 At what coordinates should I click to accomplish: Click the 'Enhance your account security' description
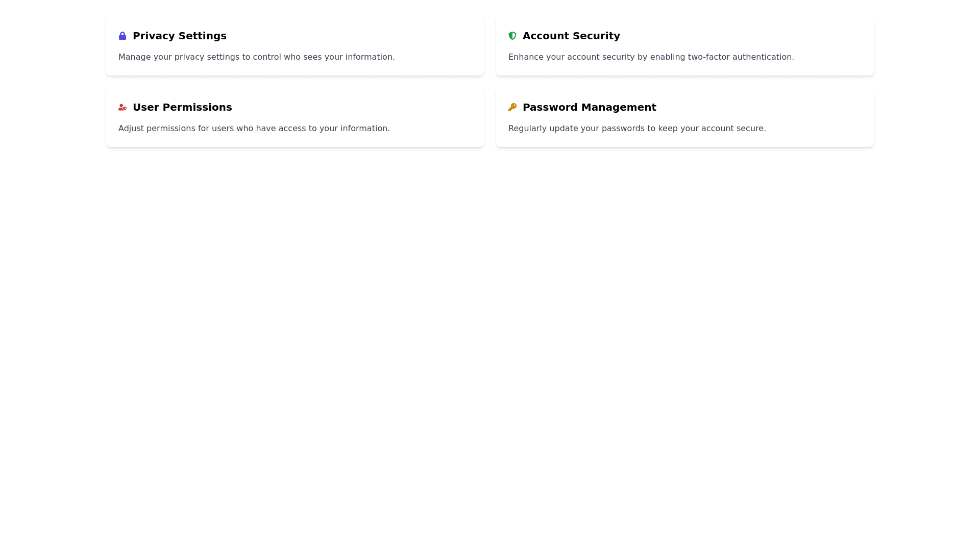651,57
